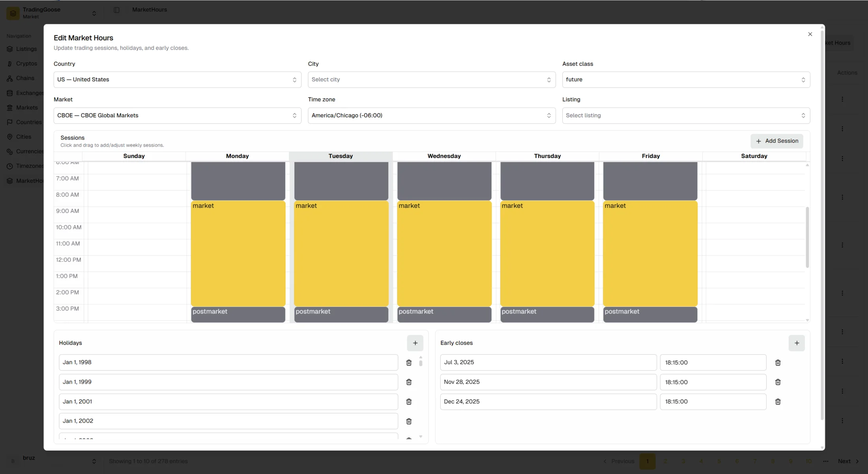Edit the Jan 1, 2001 holiday date
This screenshot has height=474, width=868.
(x=228, y=401)
